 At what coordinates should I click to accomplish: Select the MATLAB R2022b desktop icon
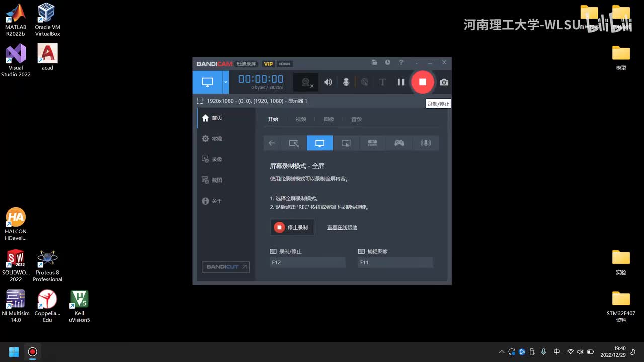(x=16, y=20)
